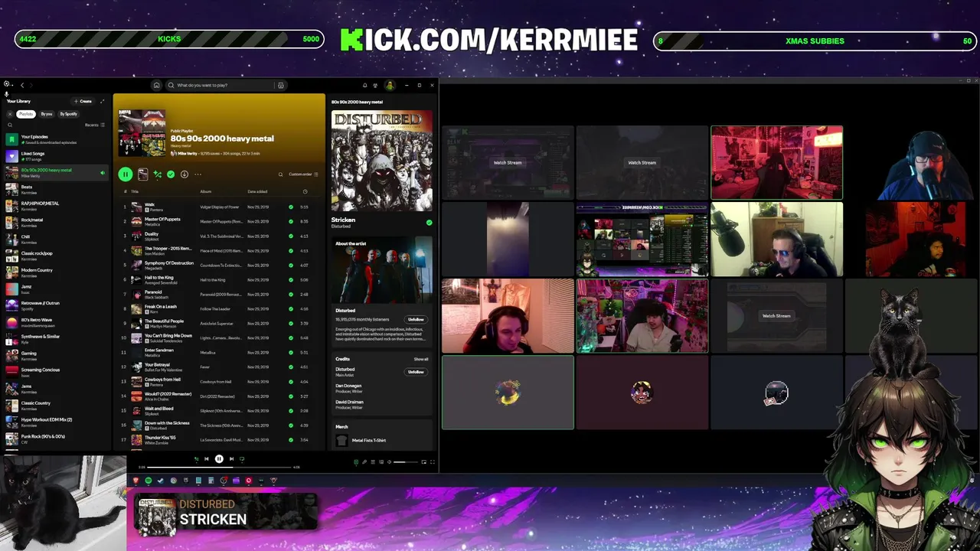Open playlist more options menu
The image size is (980, 551).
[x=198, y=174]
